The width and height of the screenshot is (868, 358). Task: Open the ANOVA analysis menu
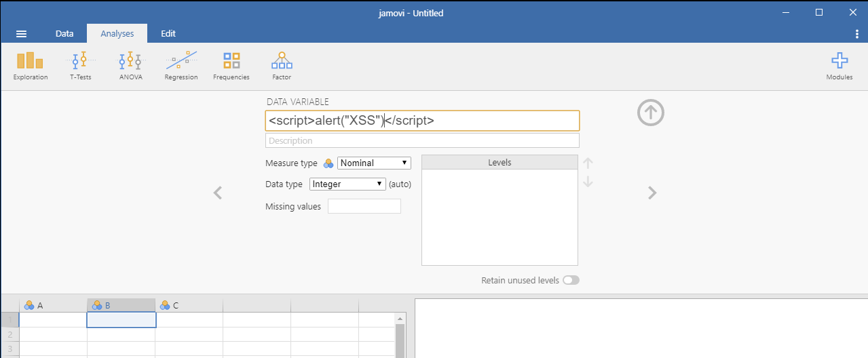pos(130,66)
